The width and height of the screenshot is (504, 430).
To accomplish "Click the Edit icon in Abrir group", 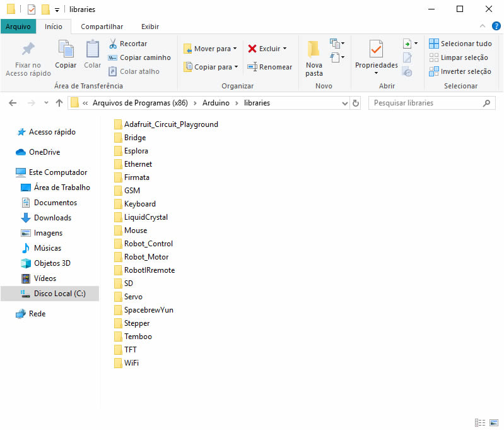I will click(407, 57).
